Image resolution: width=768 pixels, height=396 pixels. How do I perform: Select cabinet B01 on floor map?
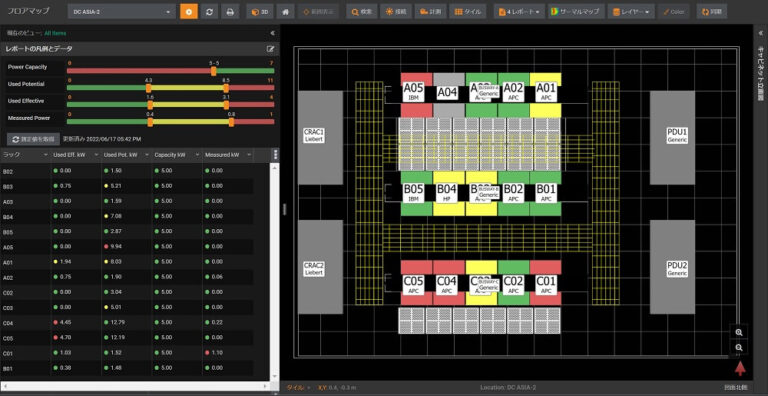click(545, 193)
